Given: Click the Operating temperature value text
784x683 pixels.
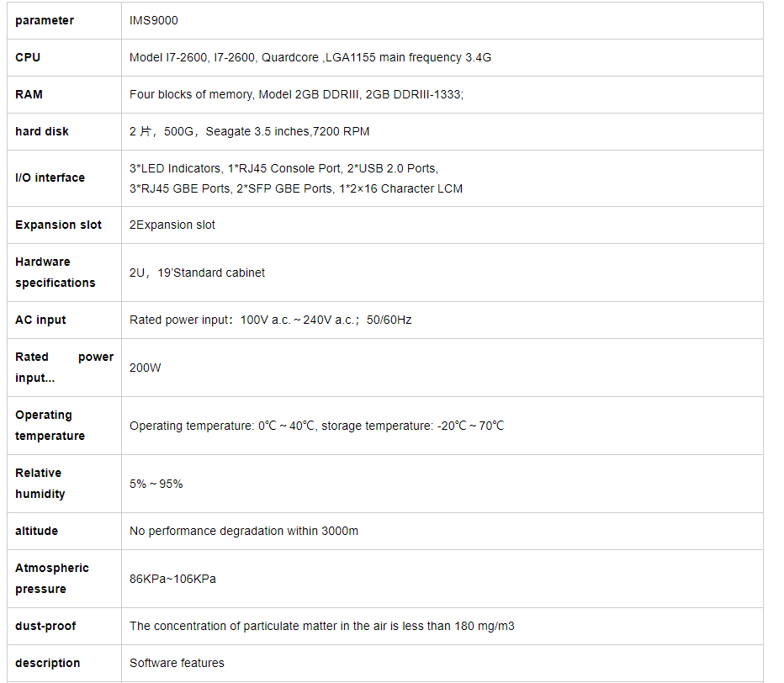Looking at the screenshot, I should (x=316, y=426).
